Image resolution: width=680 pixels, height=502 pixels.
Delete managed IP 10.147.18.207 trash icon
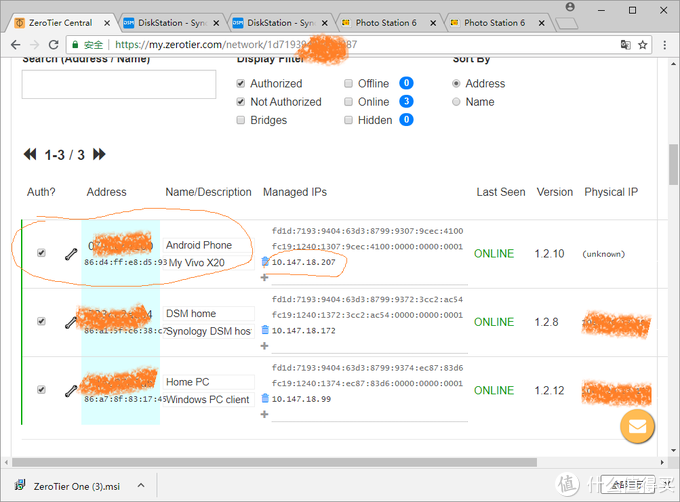tap(265, 261)
